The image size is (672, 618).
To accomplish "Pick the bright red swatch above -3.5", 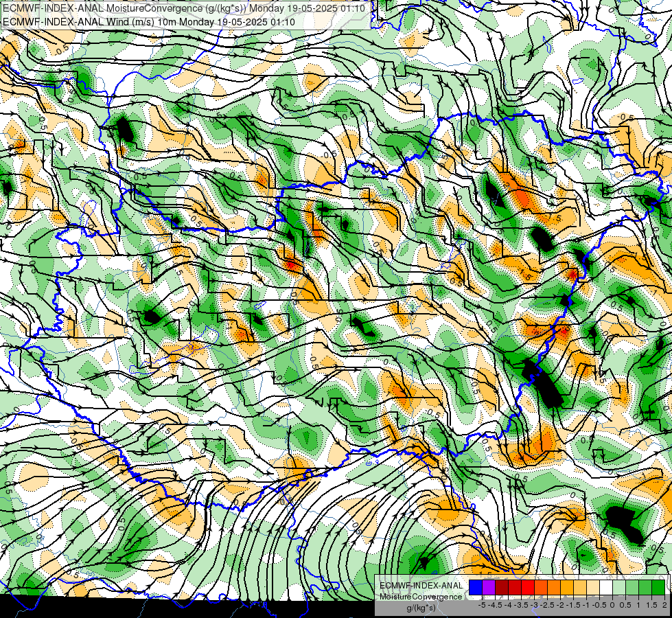I will (x=528, y=587).
